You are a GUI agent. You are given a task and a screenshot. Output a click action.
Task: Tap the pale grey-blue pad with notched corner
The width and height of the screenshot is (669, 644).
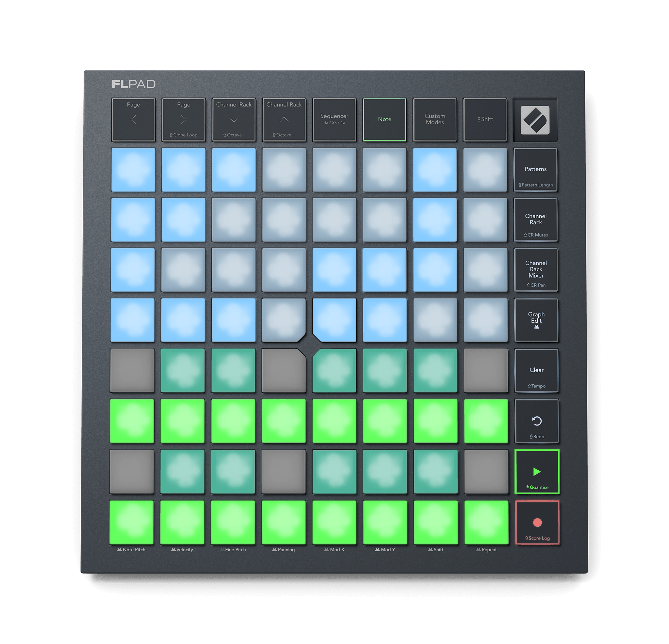[284, 320]
